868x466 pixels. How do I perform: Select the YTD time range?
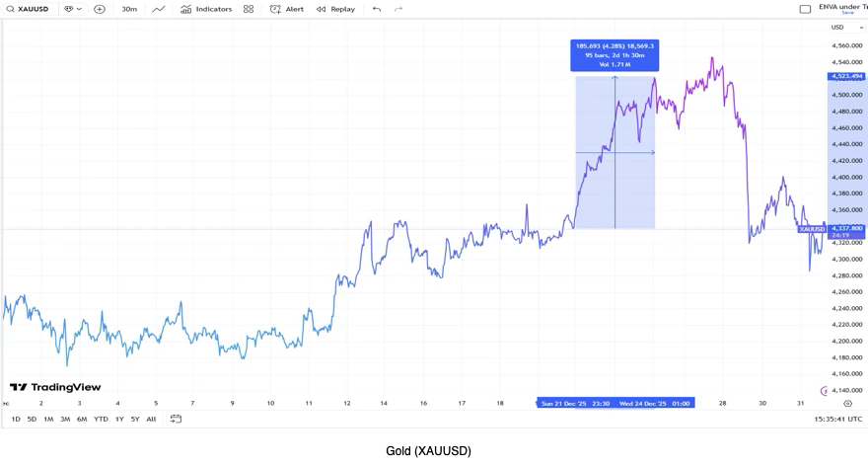[101, 420]
